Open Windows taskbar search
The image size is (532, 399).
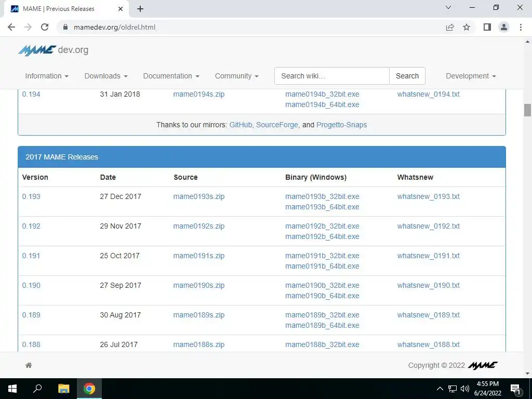37,388
